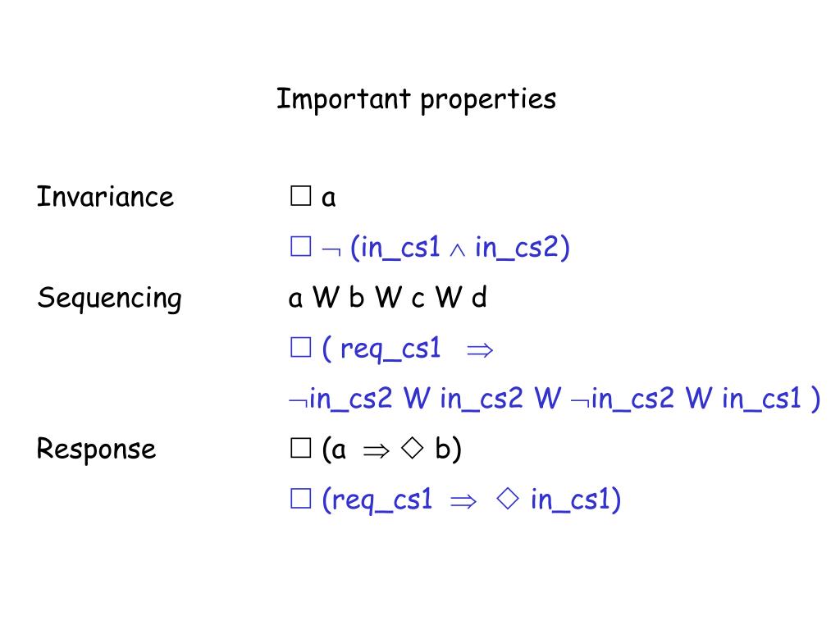Click the blue box before negated in_cs1
The image size is (840, 630).
click(x=300, y=246)
